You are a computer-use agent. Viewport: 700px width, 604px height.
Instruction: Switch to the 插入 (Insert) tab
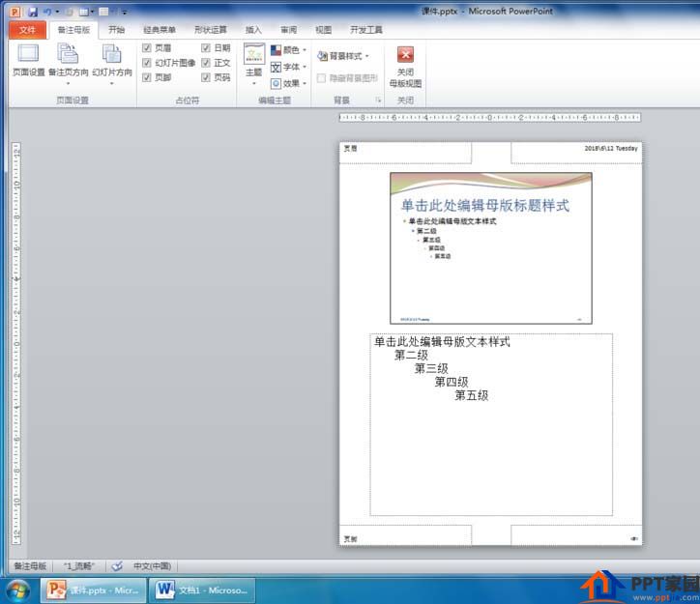pyautogui.click(x=253, y=30)
